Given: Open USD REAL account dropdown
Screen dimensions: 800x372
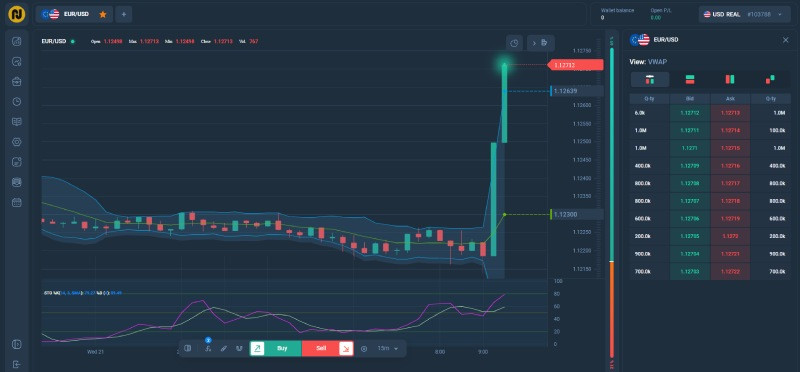Looking at the screenshot, I should coord(743,14).
